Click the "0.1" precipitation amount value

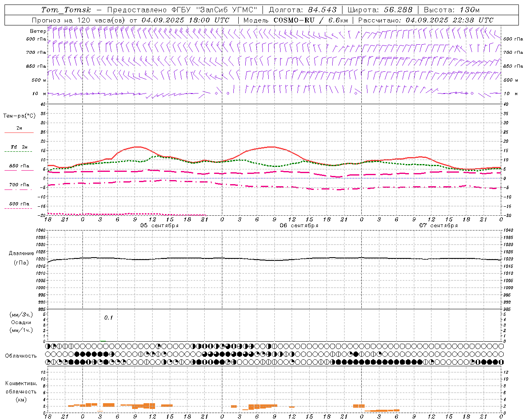(x=108, y=318)
